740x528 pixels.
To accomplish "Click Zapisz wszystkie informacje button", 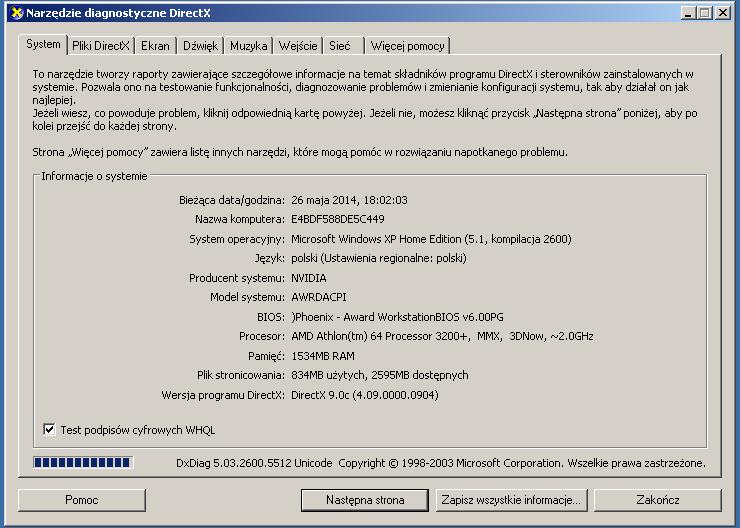I will 511,500.
